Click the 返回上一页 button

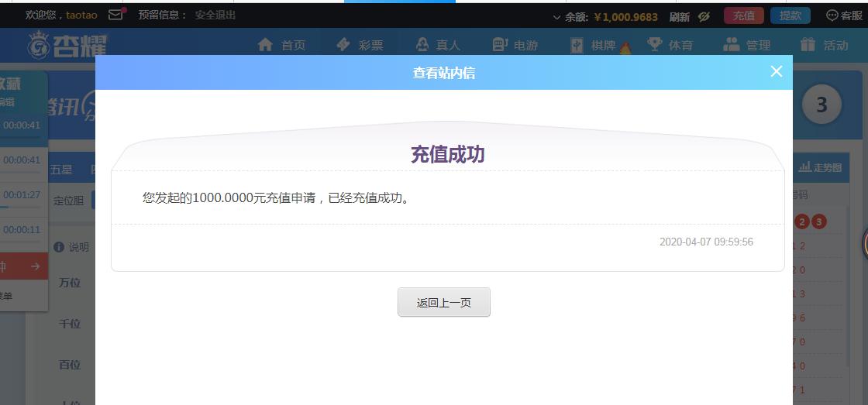443,303
